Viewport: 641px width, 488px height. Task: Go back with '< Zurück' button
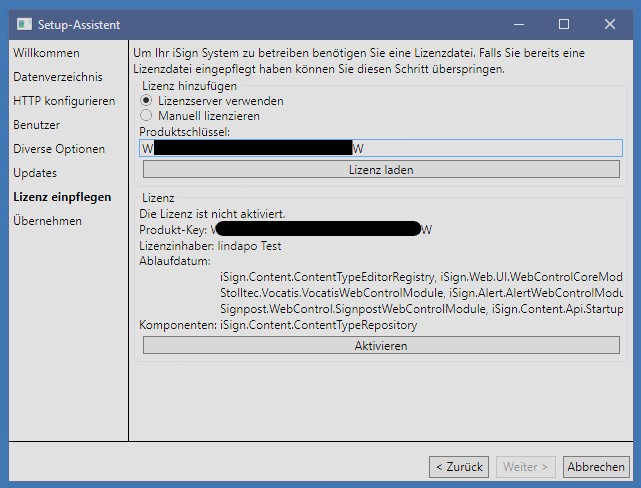click(x=459, y=467)
